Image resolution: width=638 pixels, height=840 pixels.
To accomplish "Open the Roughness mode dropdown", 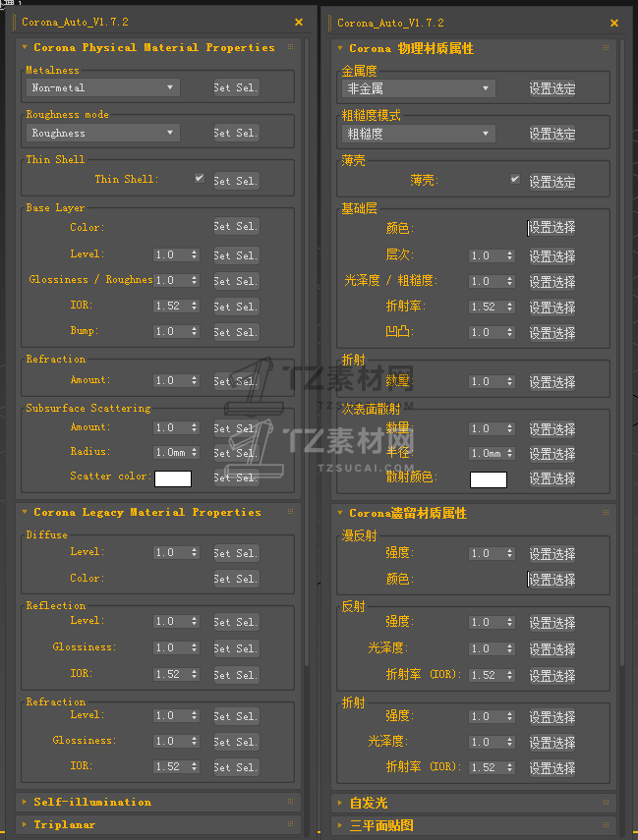I will tap(103, 133).
